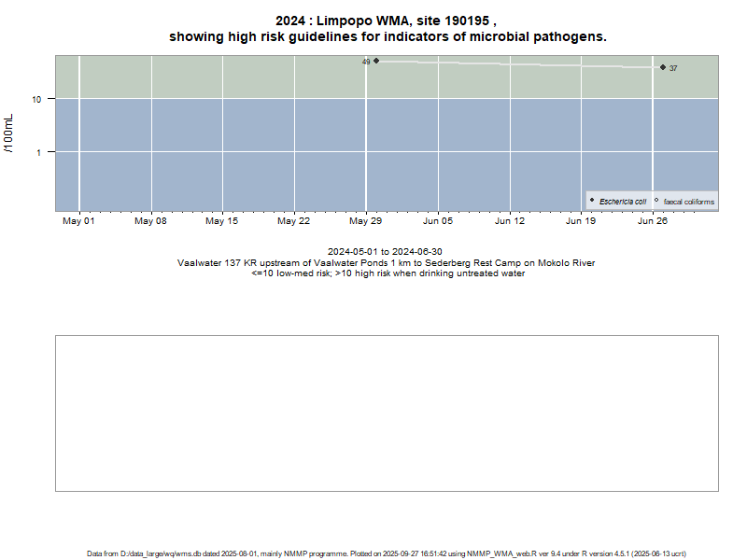Click the Escherichia coli legend marker
Image resolution: width=747 pixels, height=560 pixels.
pos(592,201)
